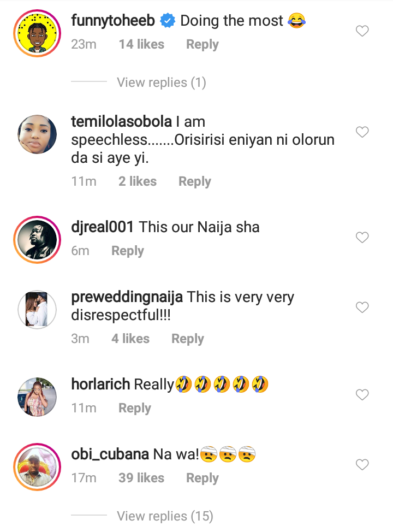Expand View replies (15) under obi_cubana
The image size is (393, 532).
click(164, 516)
